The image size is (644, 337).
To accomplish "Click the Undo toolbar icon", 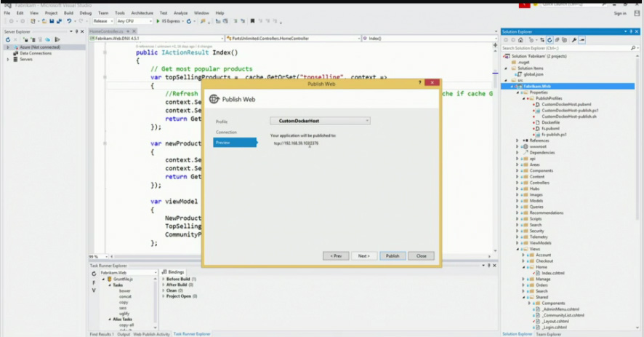I will pos(70,21).
